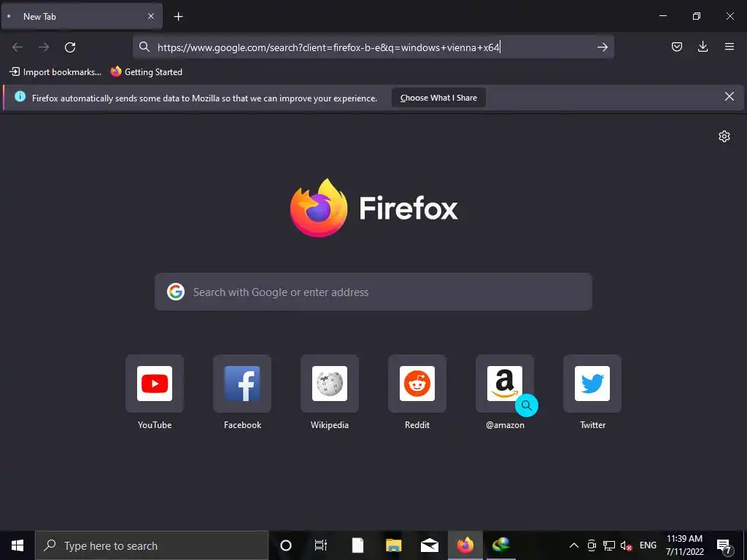Open Getting Started bookmark
747x560 pixels.
146,72
